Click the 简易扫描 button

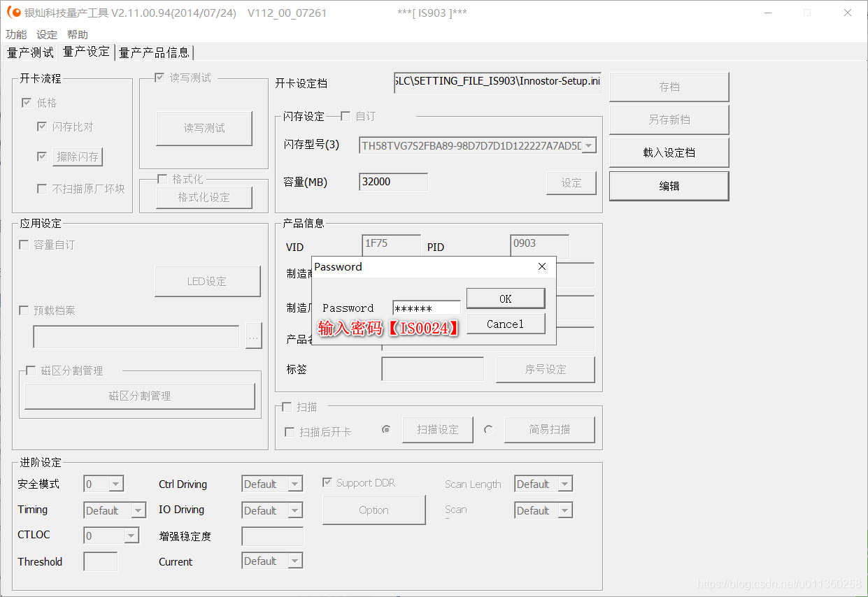(550, 429)
